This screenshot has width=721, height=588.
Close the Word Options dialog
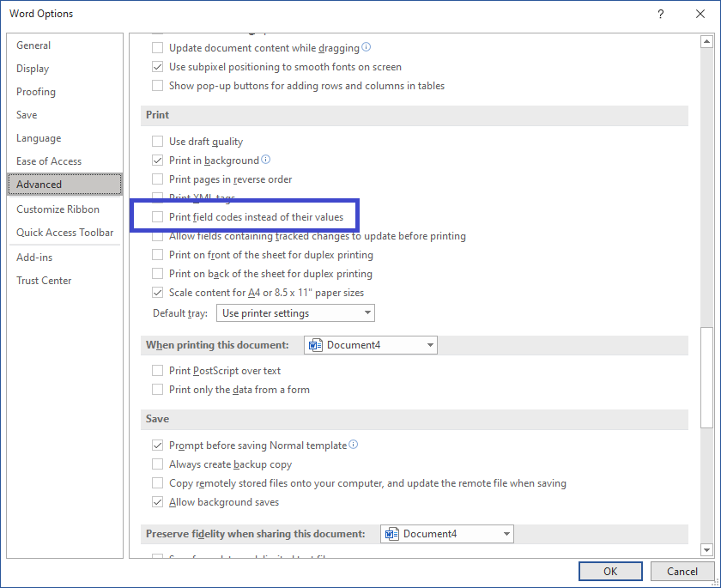700,14
